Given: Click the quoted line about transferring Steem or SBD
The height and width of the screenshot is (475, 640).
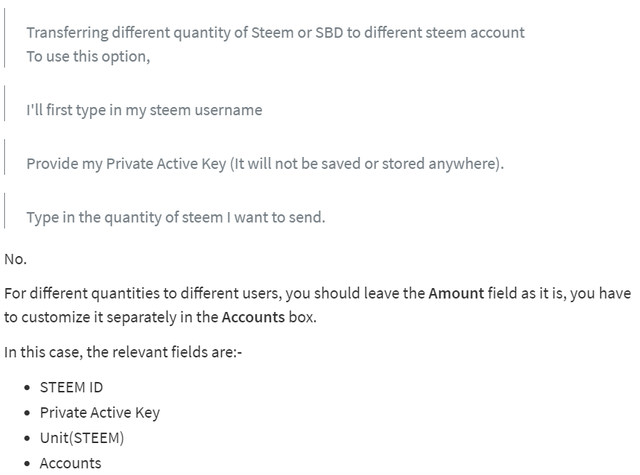Looking at the screenshot, I should 276,33.
